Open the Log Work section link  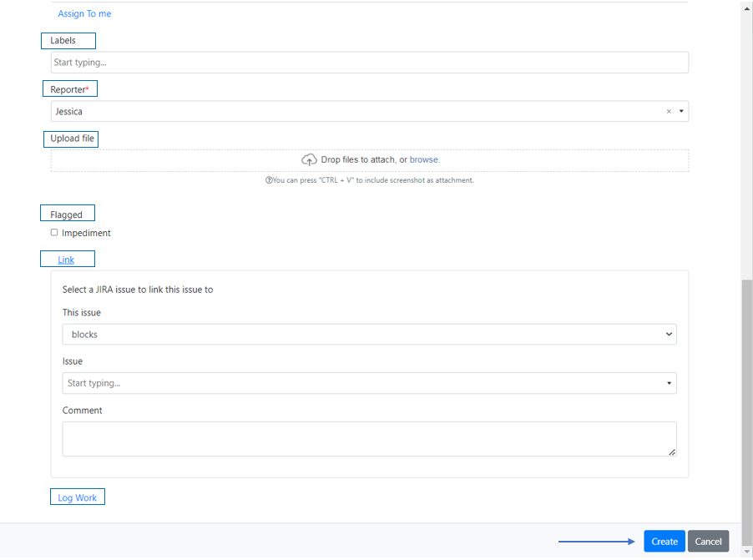point(77,498)
